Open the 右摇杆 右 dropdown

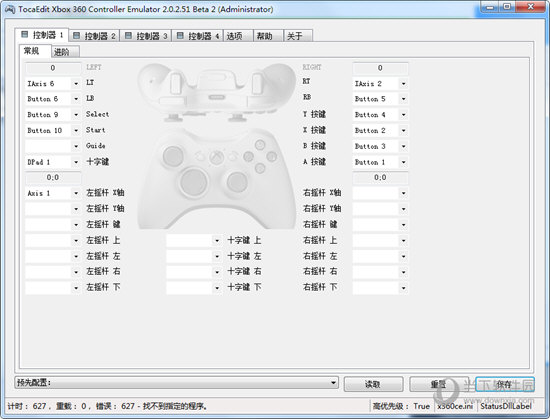point(380,272)
